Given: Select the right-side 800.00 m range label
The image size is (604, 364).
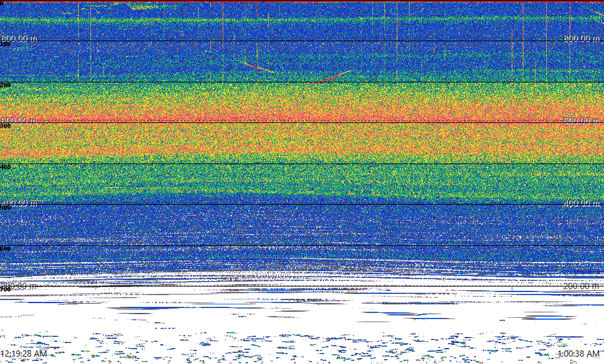Looking at the screenshot, I should 581,38.
